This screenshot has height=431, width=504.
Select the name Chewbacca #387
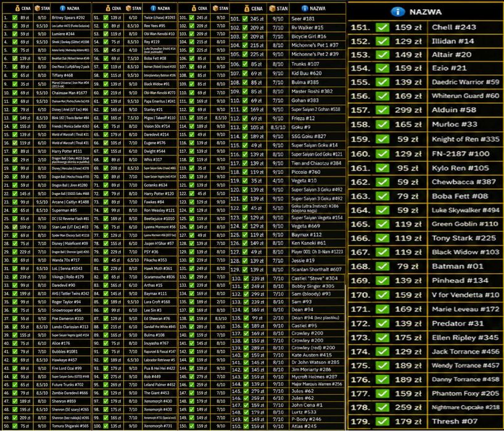coord(464,182)
